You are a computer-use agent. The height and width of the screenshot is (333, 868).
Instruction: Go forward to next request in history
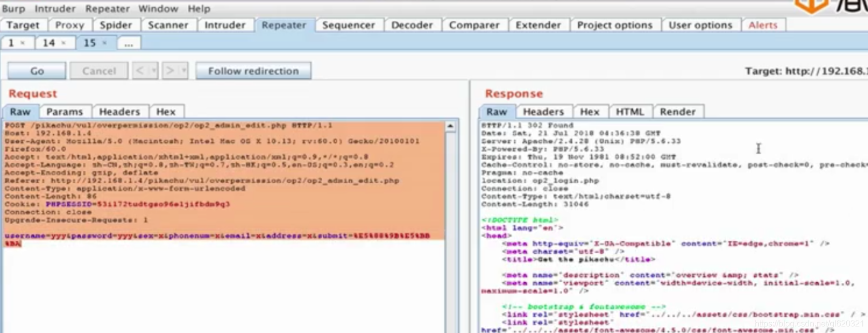(x=170, y=71)
